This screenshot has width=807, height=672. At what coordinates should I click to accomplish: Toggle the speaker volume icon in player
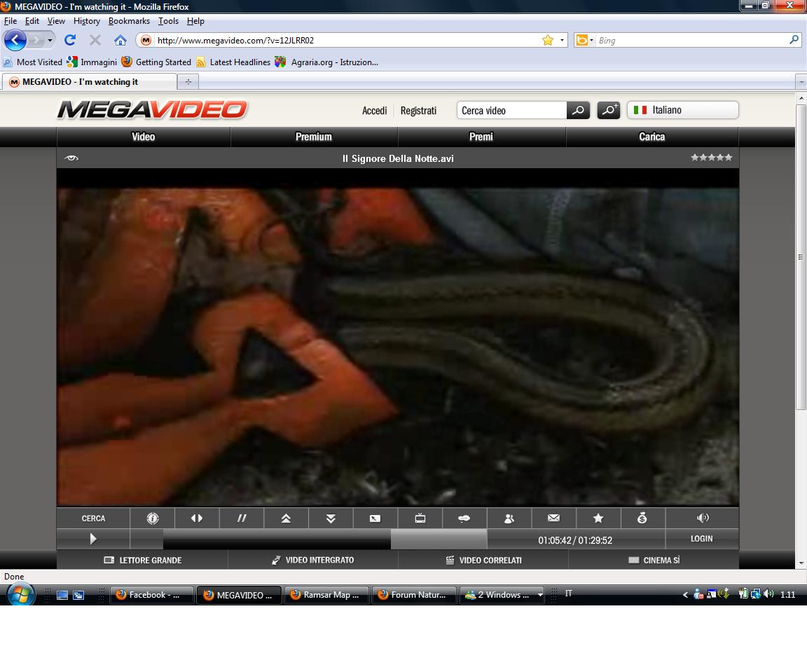(x=703, y=519)
